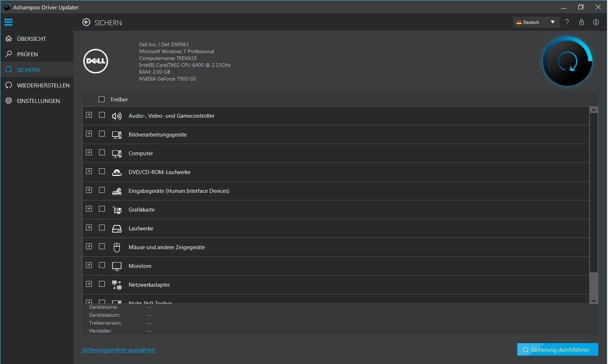
Task: Select the Grafikkarte row label
Action: (x=142, y=210)
